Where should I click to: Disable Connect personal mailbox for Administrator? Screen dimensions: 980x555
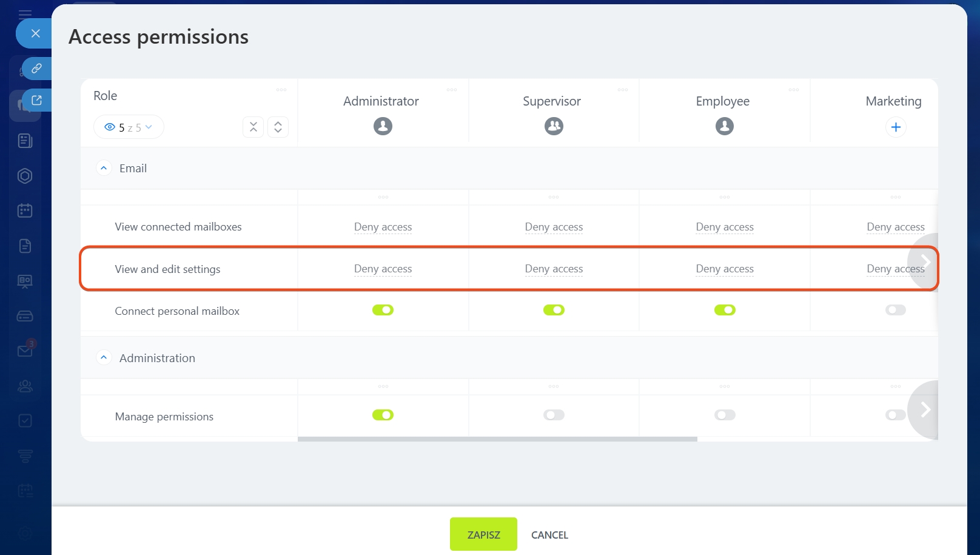pyautogui.click(x=383, y=310)
